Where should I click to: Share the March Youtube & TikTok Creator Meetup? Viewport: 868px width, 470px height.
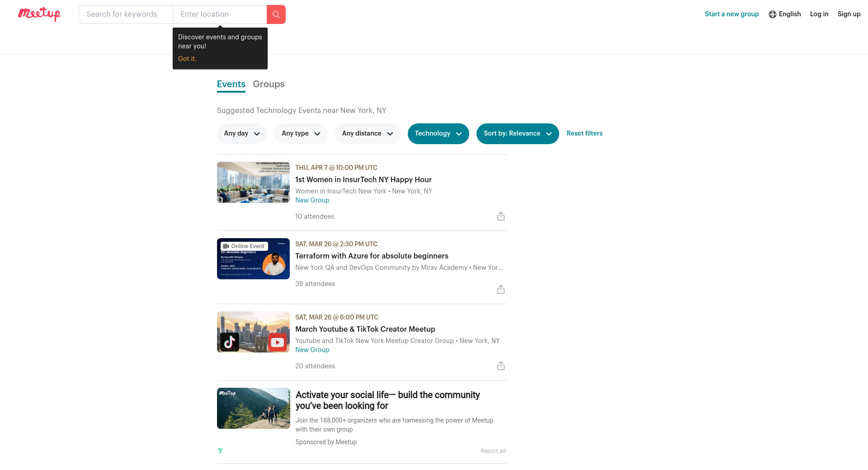click(x=500, y=366)
